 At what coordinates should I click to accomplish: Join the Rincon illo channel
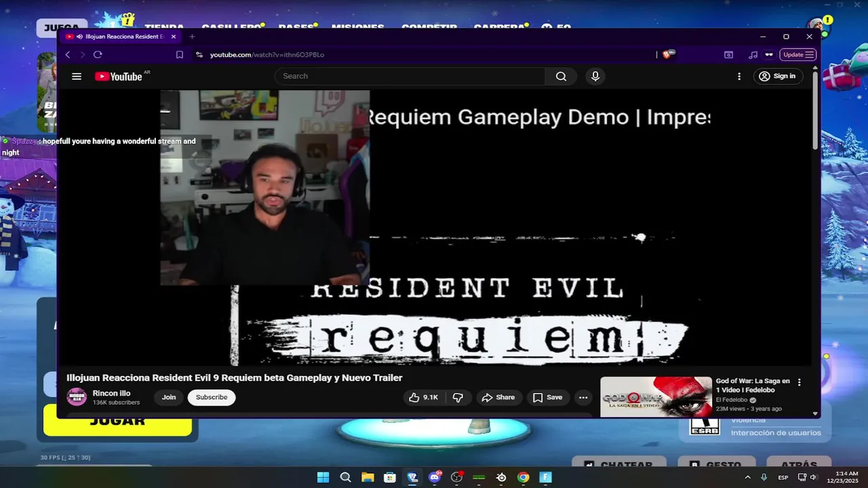(169, 397)
